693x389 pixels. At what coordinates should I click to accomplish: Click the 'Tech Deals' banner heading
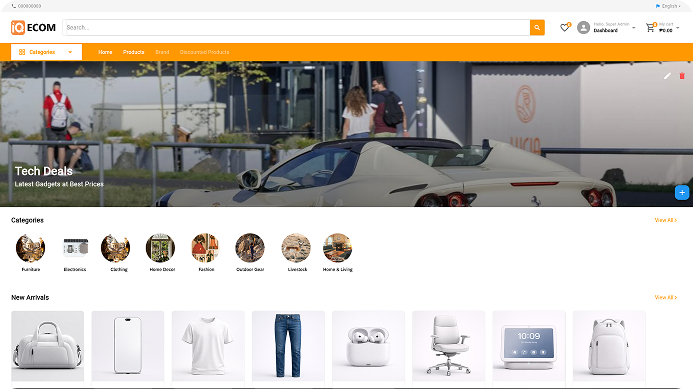point(44,171)
